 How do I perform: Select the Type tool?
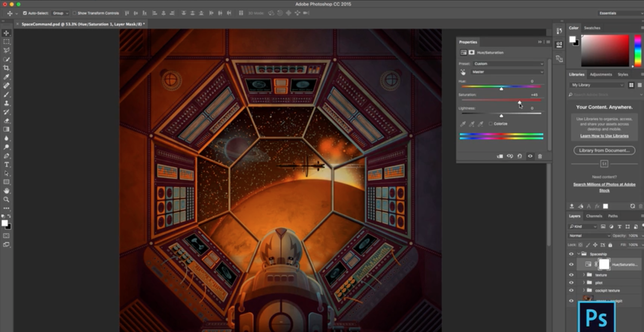click(x=6, y=165)
